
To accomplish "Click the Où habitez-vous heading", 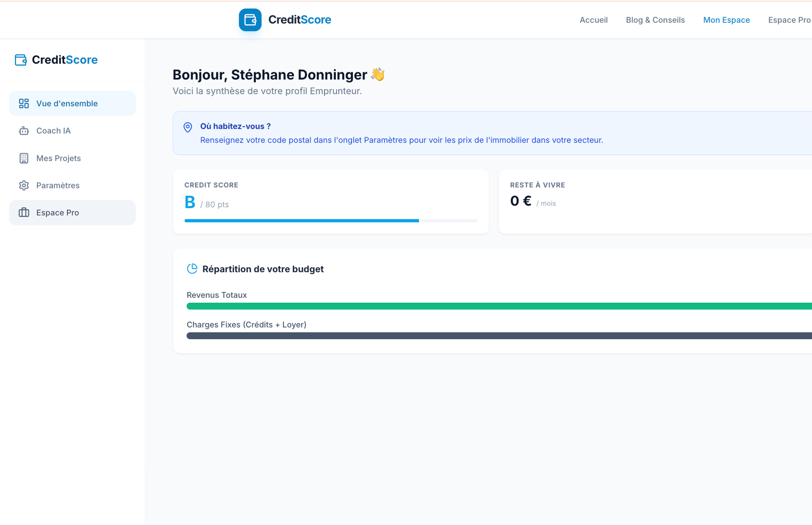I will pyautogui.click(x=235, y=126).
